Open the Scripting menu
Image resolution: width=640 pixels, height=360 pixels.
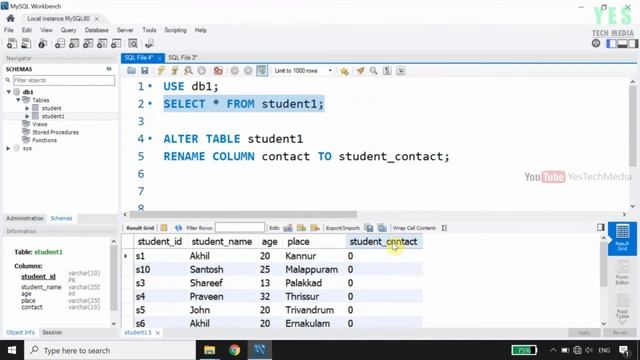click(175, 30)
